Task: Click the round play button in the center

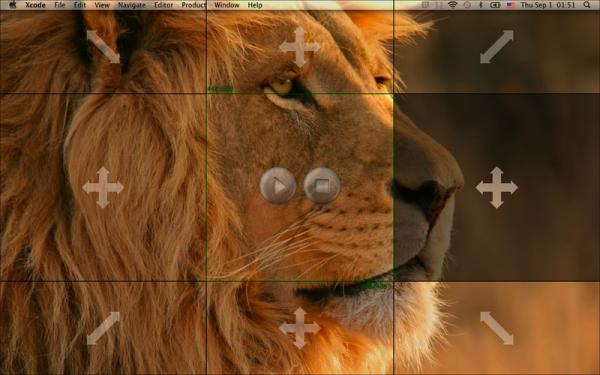Action: 278,186
